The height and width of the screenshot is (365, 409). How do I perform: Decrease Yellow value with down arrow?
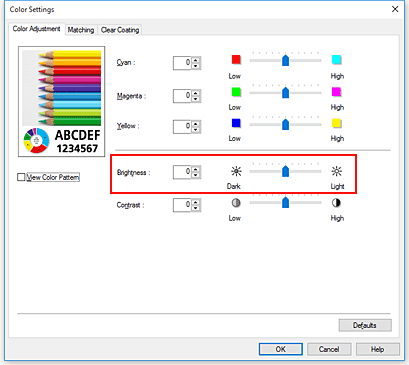[x=196, y=129]
